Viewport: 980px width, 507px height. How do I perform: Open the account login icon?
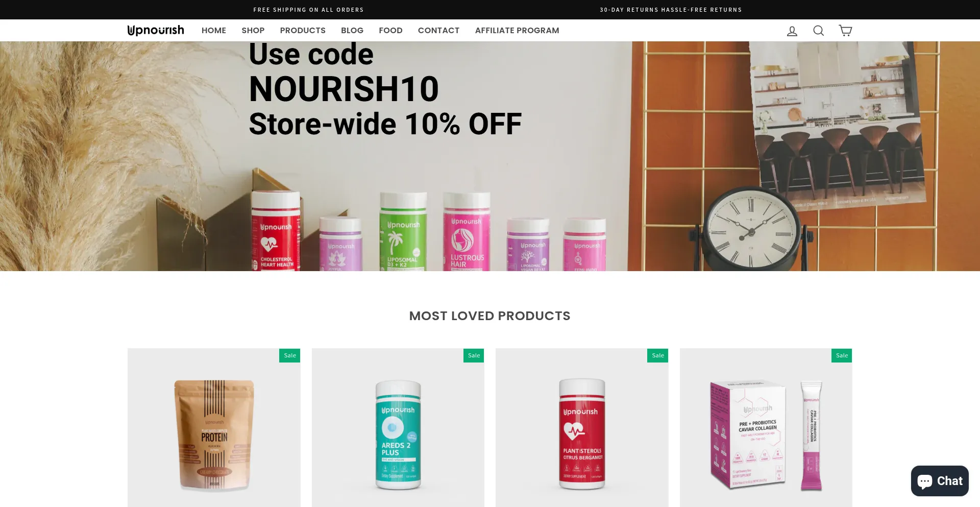click(792, 31)
